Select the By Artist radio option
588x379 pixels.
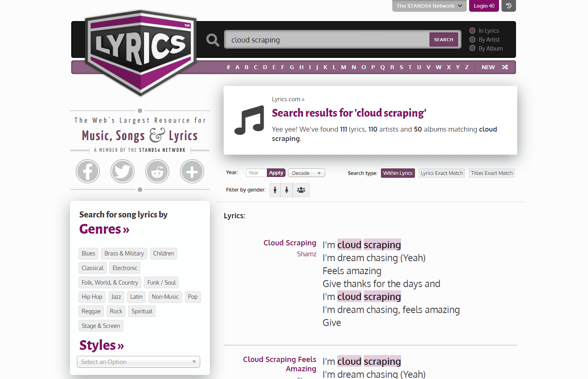click(472, 40)
